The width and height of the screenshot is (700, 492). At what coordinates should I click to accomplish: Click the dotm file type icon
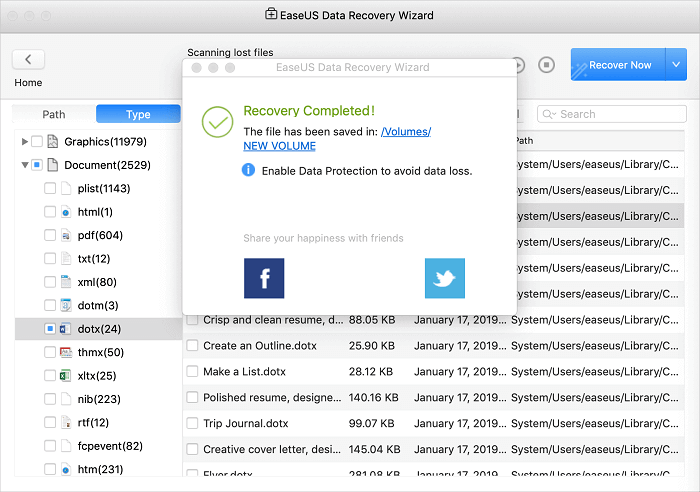click(66, 305)
